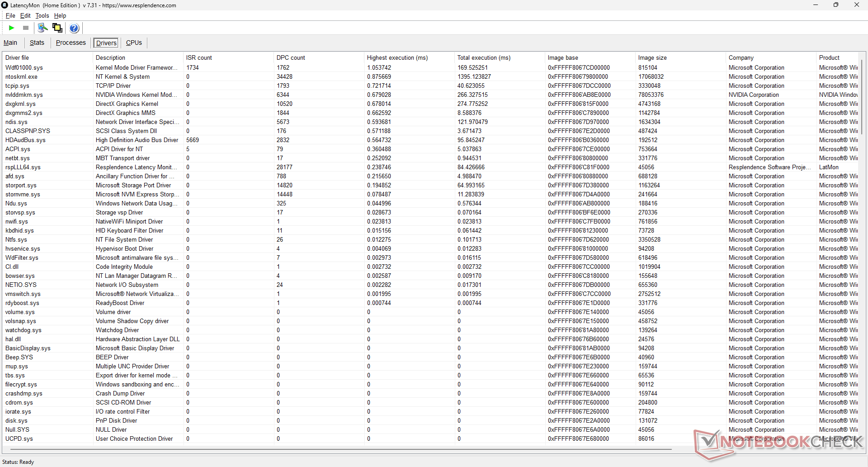The image size is (868, 467).
Task: Click the High Definition Audio Bus Driver description
Action: [137, 140]
